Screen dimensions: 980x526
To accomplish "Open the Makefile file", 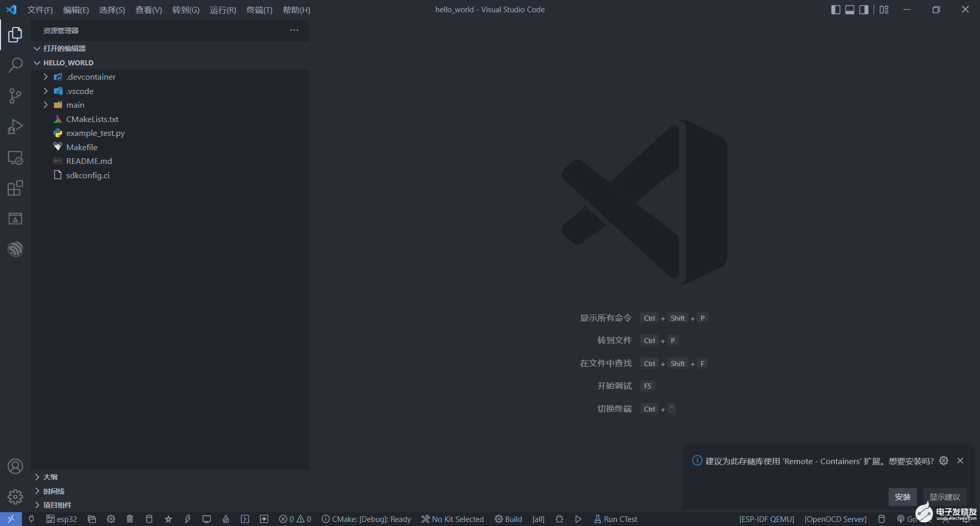I will (169, 147).
